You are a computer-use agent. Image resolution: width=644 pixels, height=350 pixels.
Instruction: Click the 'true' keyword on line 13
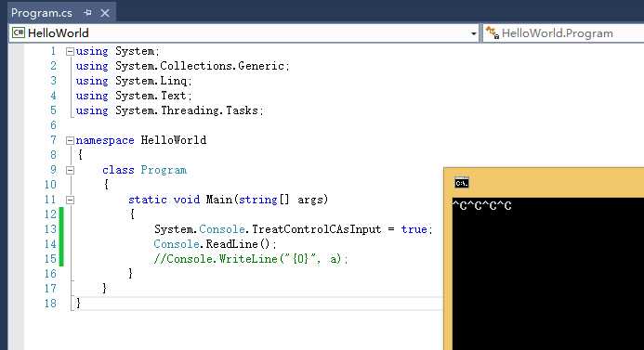click(414, 229)
